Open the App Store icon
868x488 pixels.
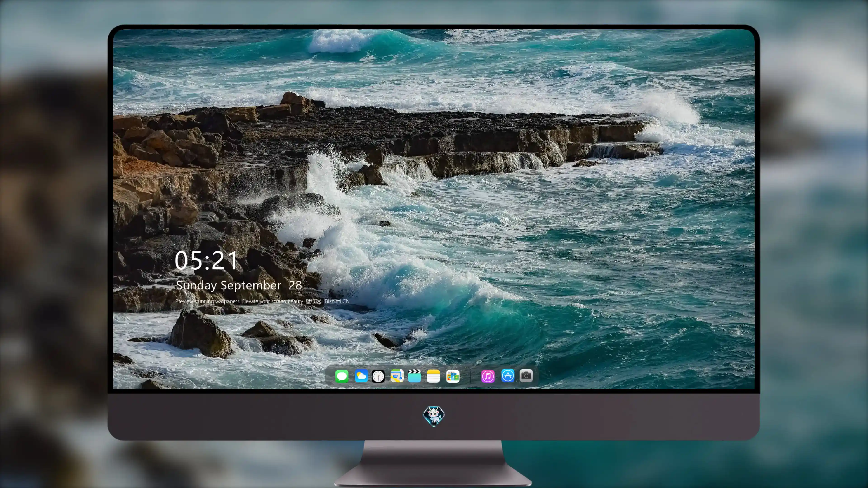click(508, 375)
